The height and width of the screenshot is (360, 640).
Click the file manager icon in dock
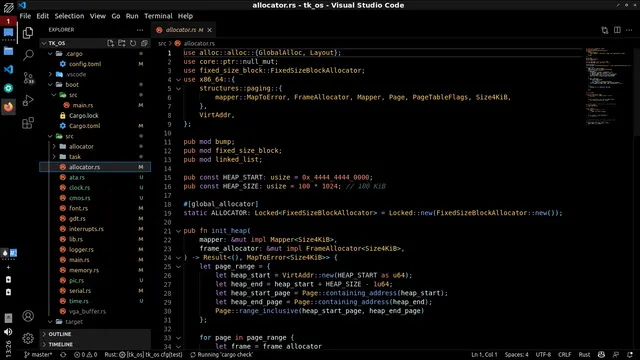[x=8, y=51]
